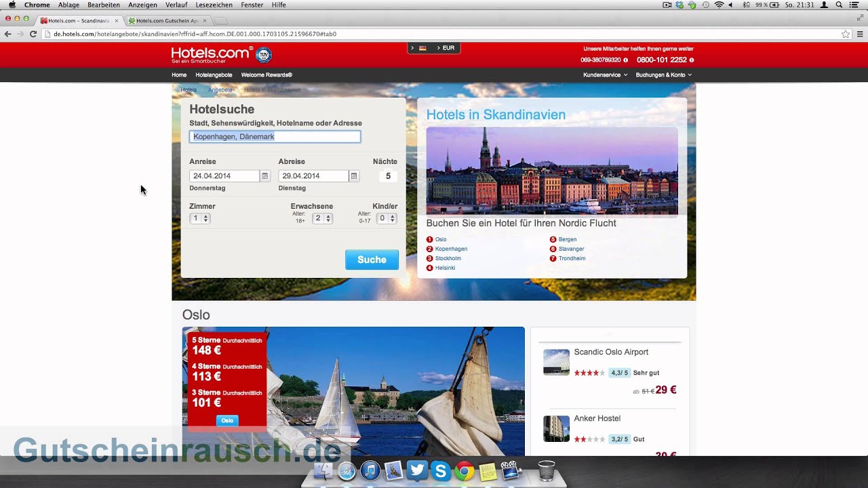Open the Ablage menu
The width and height of the screenshot is (868, 488).
(x=69, y=5)
